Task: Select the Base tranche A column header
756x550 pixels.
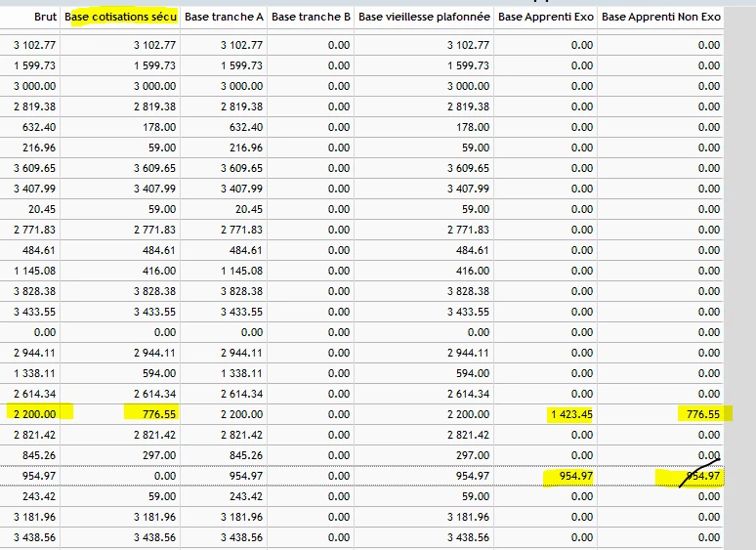Action: [x=224, y=17]
